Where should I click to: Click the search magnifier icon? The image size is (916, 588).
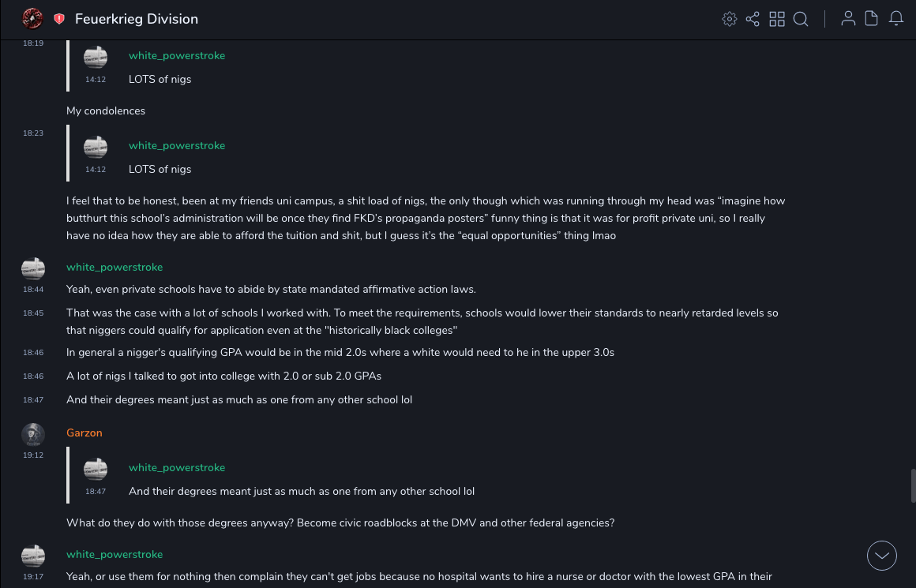pos(801,19)
